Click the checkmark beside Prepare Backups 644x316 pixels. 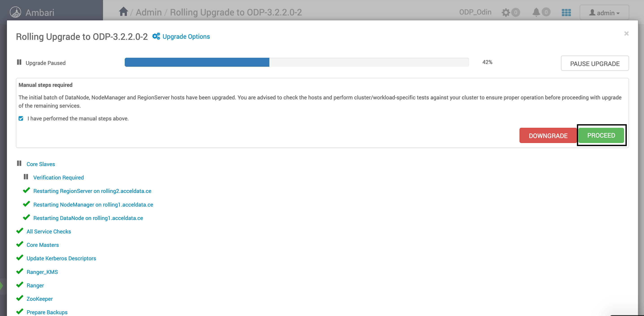click(19, 312)
